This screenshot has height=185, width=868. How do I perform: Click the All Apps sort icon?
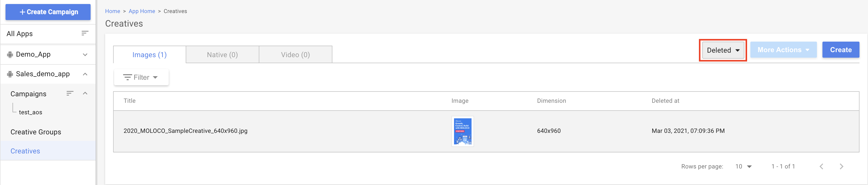click(x=85, y=33)
